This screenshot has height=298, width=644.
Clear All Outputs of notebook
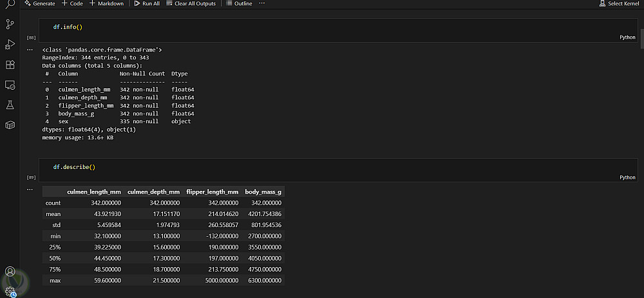[x=191, y=3]
